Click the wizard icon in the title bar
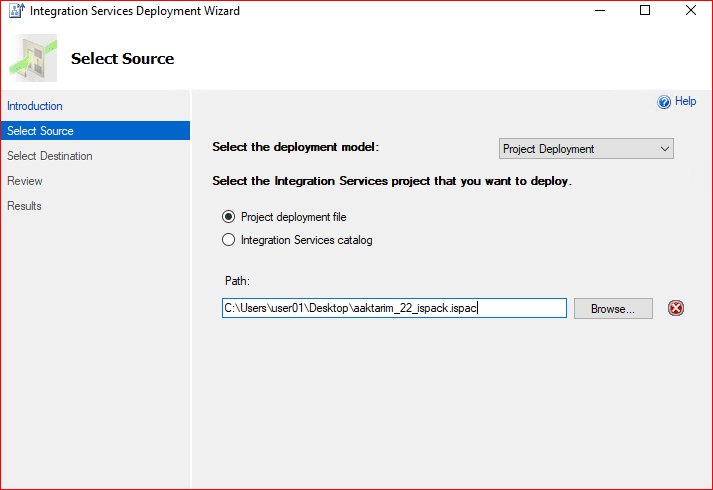The width and height of the screenshot is (713, 490). [16, 11]
